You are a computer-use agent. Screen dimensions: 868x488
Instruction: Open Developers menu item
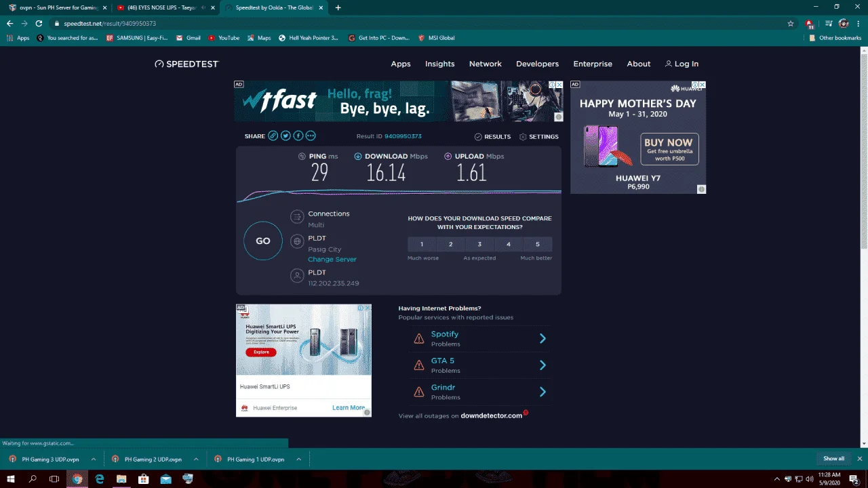[x=537, y=64]
